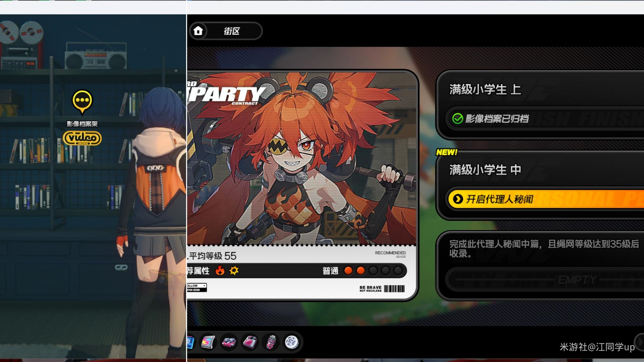The width and height of the screenshot is (644, 362).
Task: Click the fire attribute icon
Action: [220, 270]
